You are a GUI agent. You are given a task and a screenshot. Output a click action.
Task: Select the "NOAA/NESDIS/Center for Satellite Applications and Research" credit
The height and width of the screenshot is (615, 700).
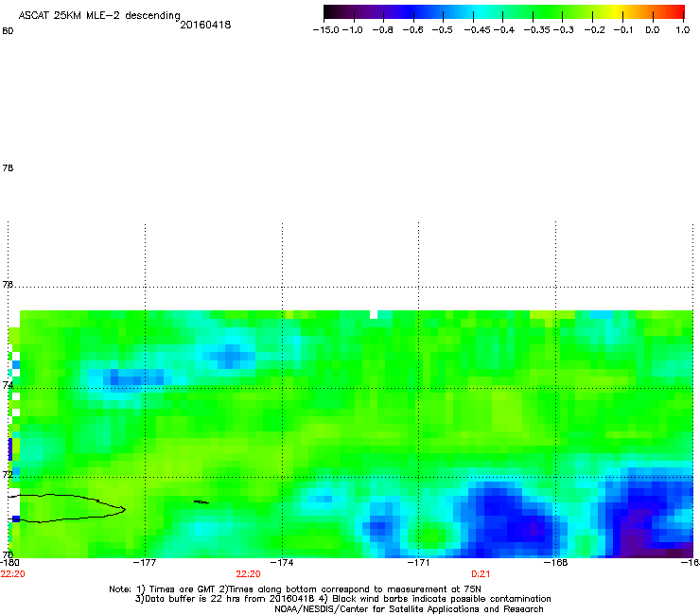coord(409,609)
